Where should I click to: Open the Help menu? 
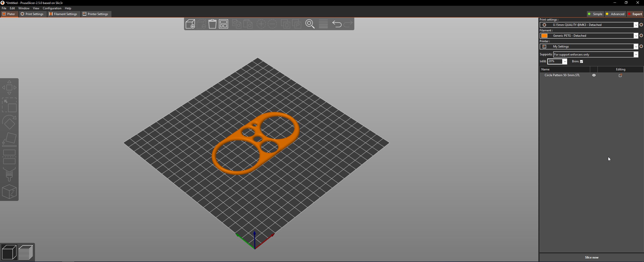click(68, 8)
